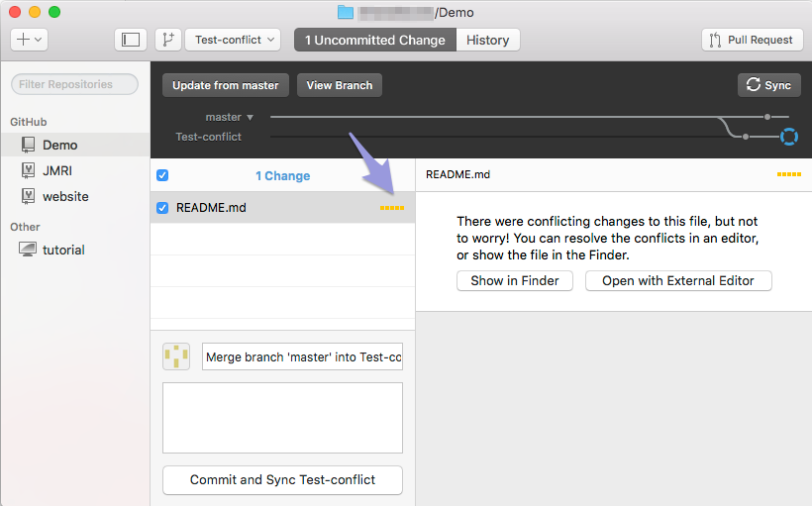Click the Demo repository icon in sidebar
This screenshot has width=812, height=506.
click(27, 145)
